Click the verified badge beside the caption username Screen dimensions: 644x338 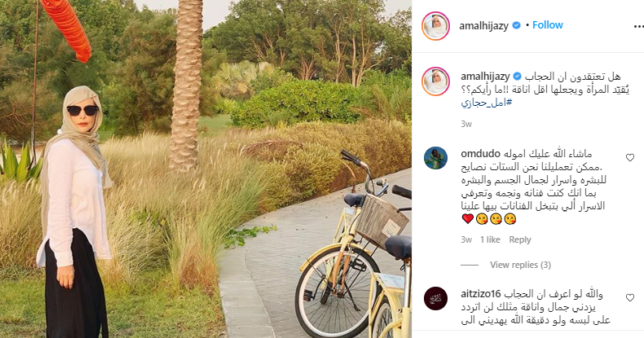point(518,77)
